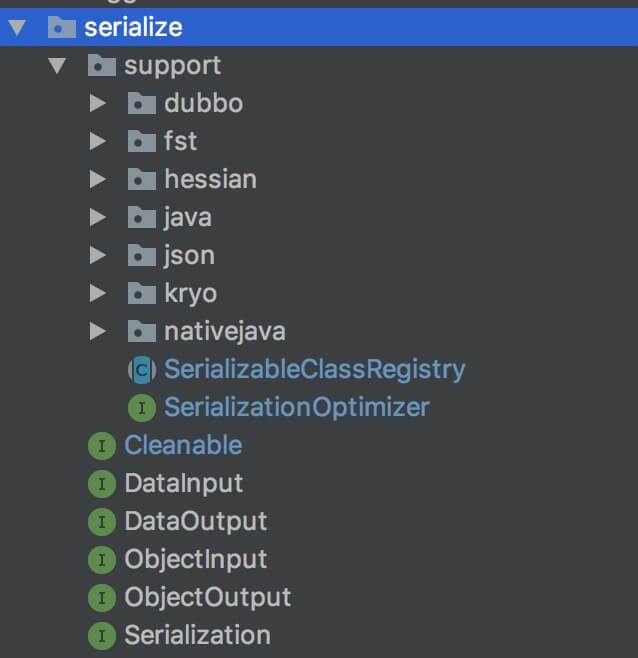Image resolution: width=638 pixels, height=658 pixels.
Task: Select the java package tree item
Action: coord(187,217)
